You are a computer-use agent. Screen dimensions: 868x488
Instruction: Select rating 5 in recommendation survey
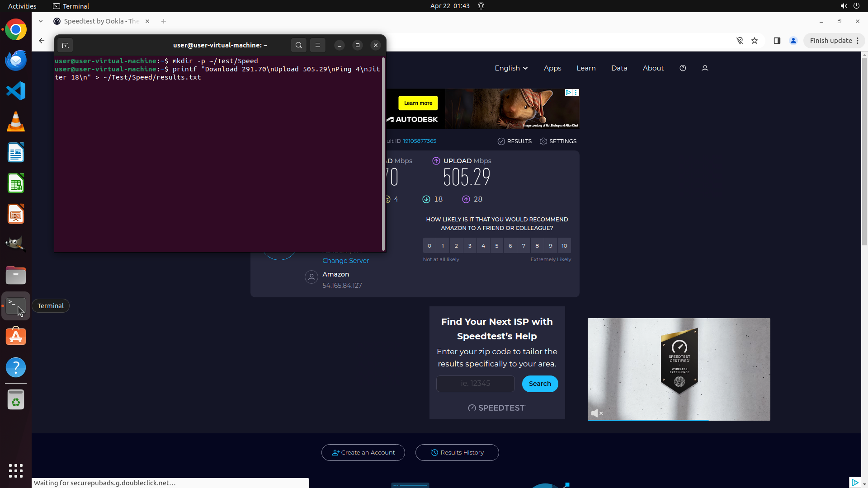point(496,246)
